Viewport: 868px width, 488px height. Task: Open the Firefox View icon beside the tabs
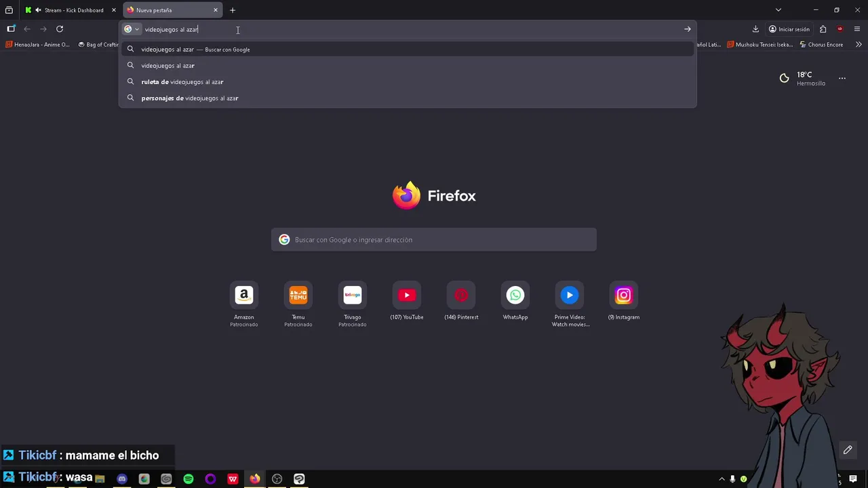click(x=9, y=10)
